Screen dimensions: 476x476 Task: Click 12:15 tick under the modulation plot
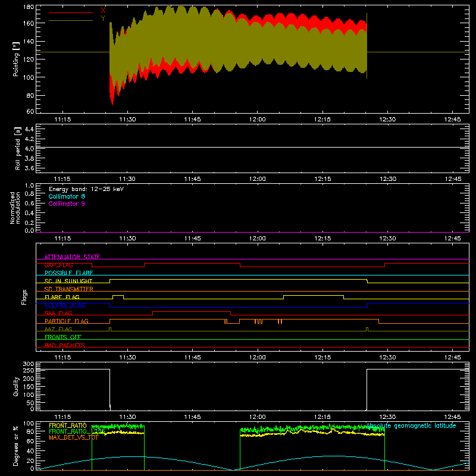(322, 239)
